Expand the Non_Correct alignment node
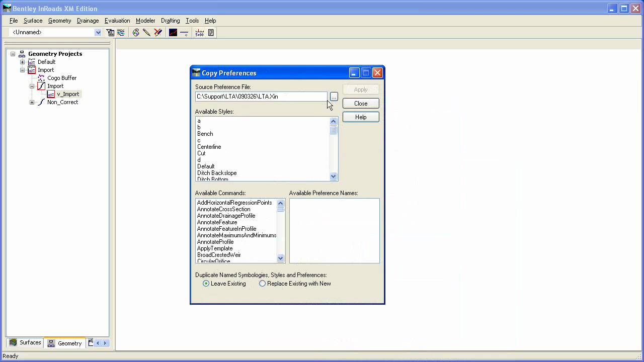This screenshot has width=644, height=362. point(32,102)
